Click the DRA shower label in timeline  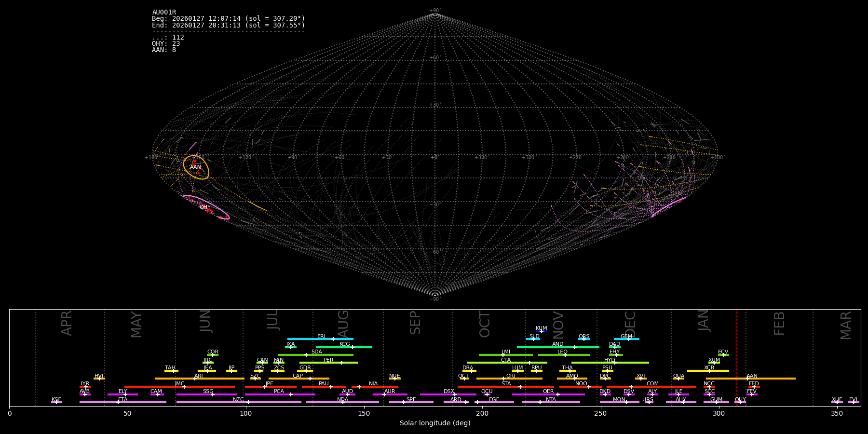click(x=468, y=368)
